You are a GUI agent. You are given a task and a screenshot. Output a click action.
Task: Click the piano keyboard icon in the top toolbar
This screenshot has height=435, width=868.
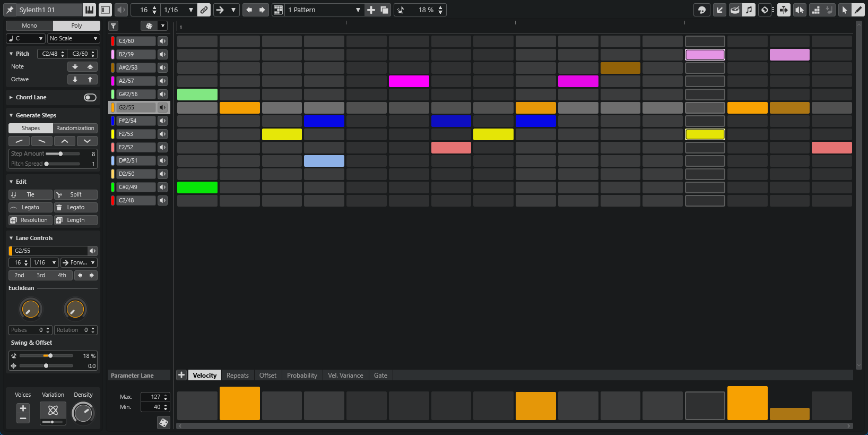click(x=89, y=10)
